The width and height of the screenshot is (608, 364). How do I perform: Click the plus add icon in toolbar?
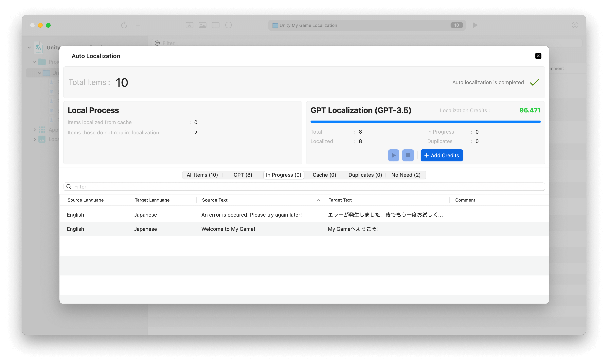(138, 25)
